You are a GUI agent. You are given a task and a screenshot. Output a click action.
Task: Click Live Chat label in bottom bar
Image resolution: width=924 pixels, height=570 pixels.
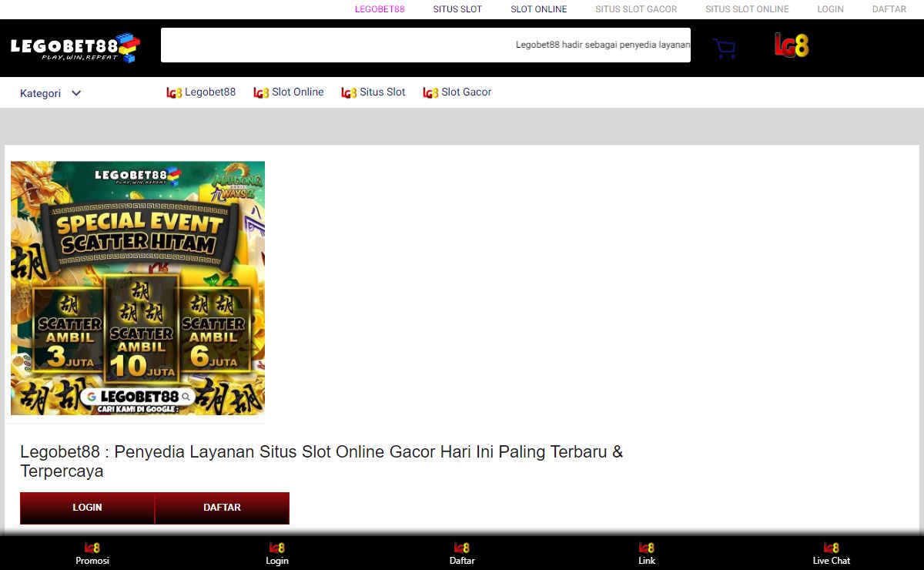[832, 561]
